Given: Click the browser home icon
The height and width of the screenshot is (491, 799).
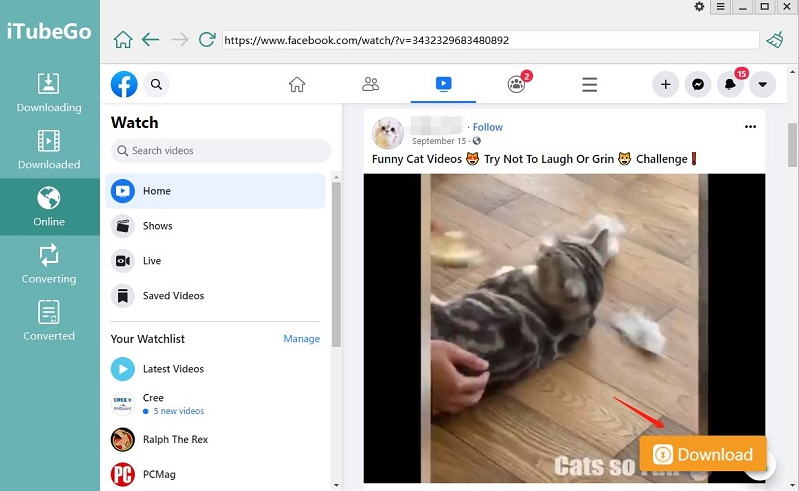Looking at the screenshot, I should click(123, 39).
